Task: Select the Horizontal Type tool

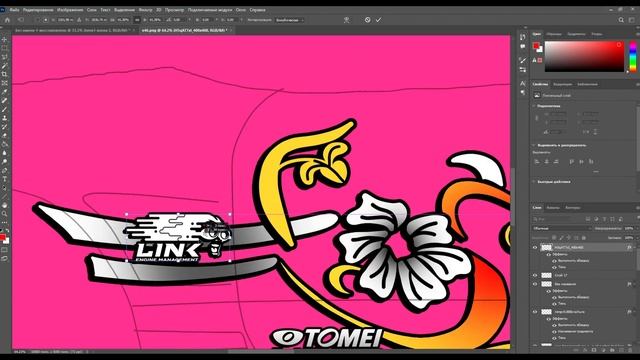Action: [4, 179]
